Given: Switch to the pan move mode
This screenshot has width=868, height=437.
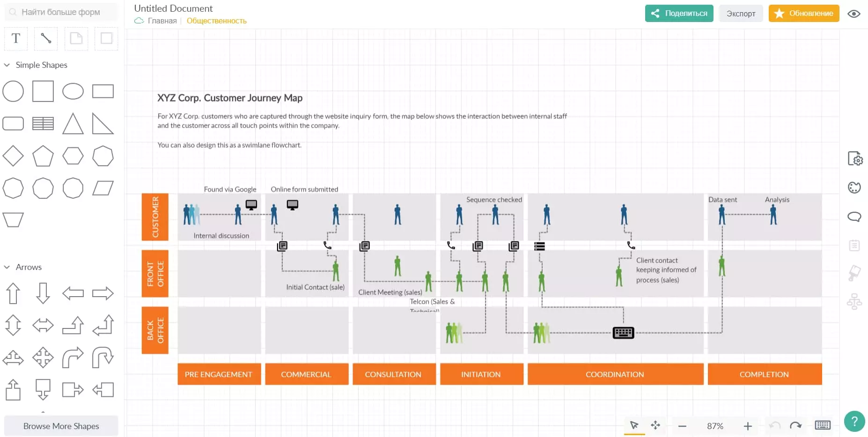Looking at the screenshot, I should pyautogui.click(x=655, y=425).
